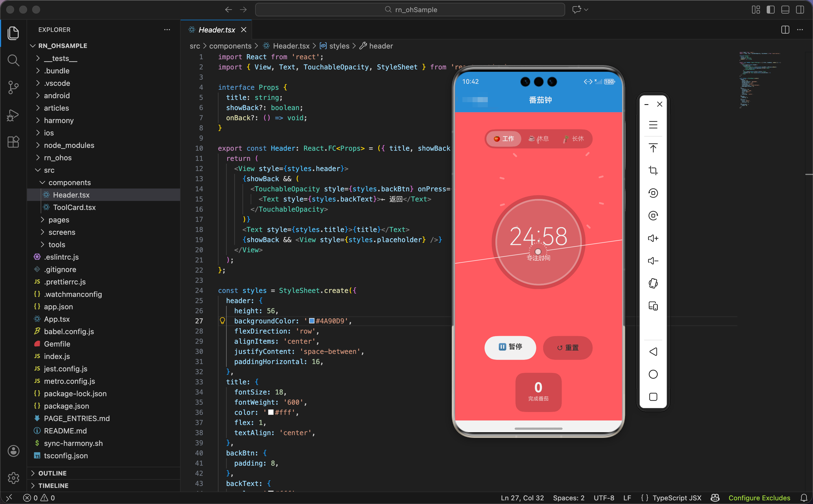The width and height of the screenshot is (813, 504).
Task: Collapse the components folder
Action: [69, 182]
